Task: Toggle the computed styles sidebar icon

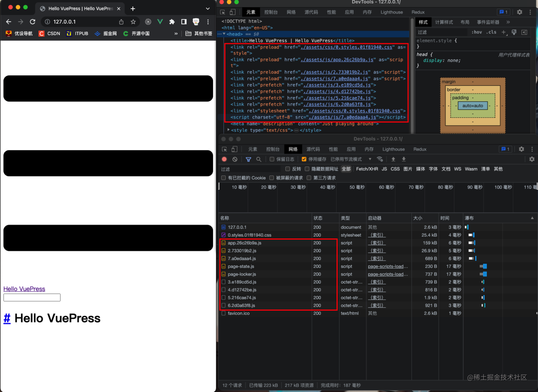Action: (x=524, y=32)
